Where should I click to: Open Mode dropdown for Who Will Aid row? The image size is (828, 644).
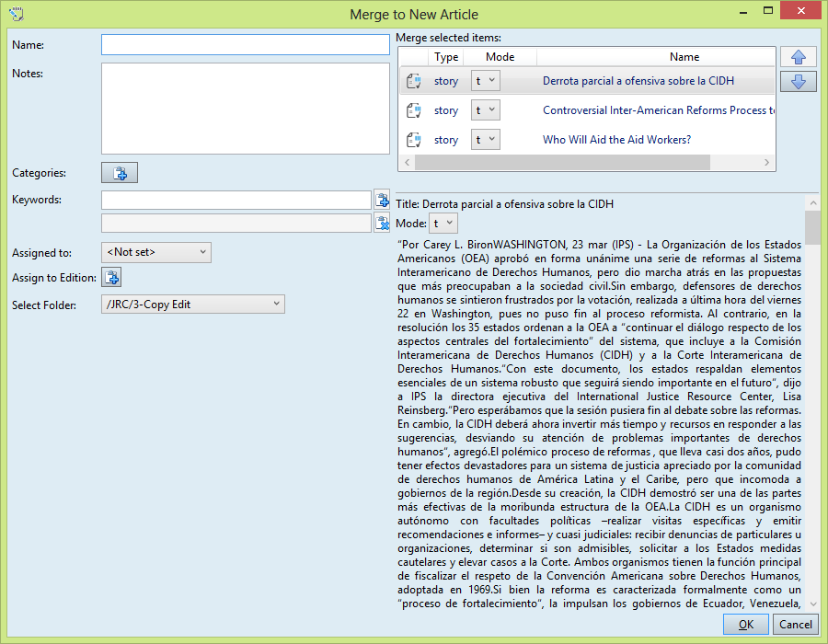coord(485,140)
